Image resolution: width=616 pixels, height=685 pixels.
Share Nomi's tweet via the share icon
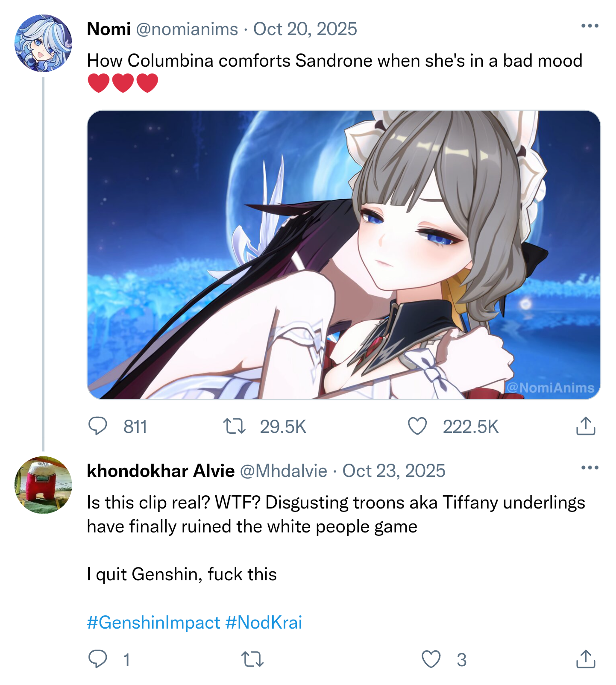pyautogui.click(x=586, y=426)
